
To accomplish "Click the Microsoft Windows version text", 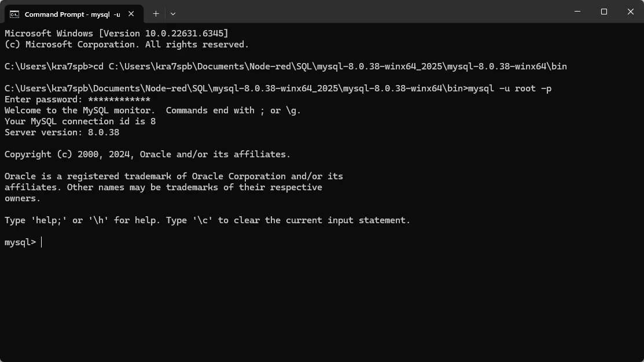I will click(x=116, y=34).
